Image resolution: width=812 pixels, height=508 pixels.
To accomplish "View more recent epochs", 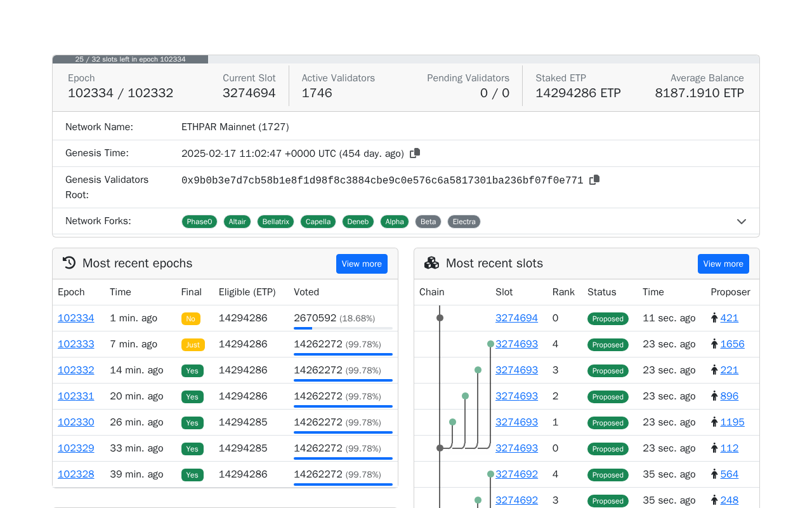I will coord(362,264).
